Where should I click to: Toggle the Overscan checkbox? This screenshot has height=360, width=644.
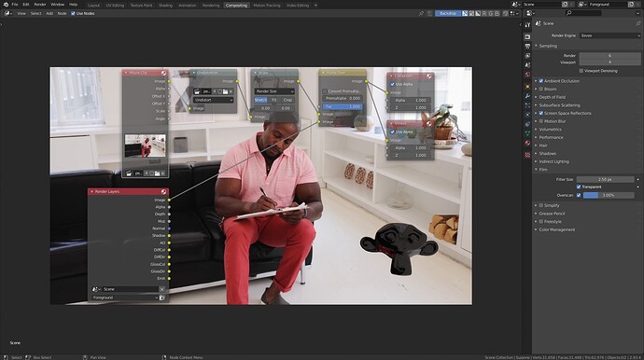click(579, 196)
